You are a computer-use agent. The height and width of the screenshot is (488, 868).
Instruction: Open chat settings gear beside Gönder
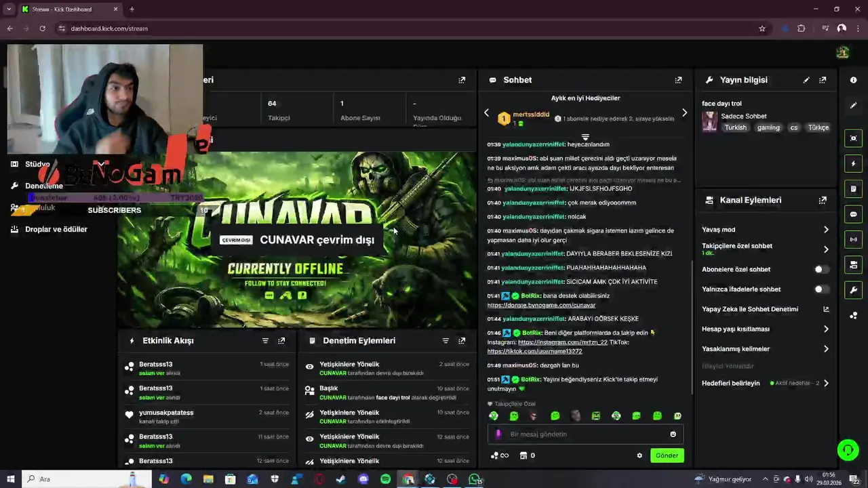tap(639, 455)
